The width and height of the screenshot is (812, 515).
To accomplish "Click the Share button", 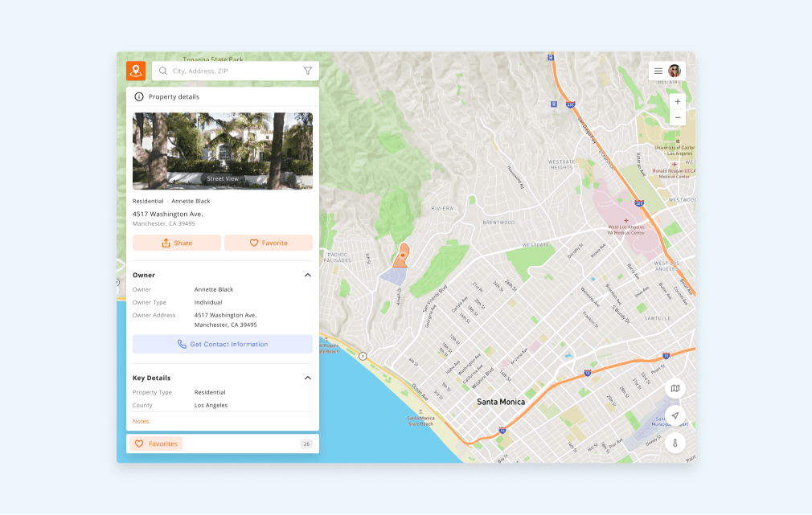I will coord(177,243).
